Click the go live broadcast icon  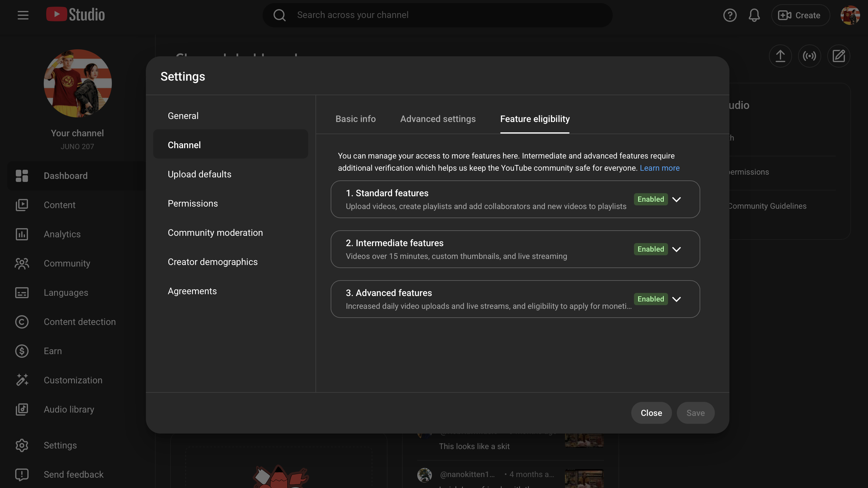(809, 56)
